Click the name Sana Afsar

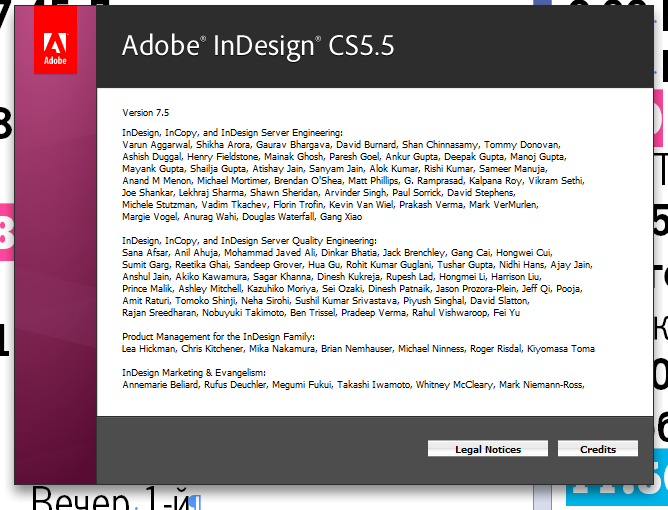tap(145, 253)
